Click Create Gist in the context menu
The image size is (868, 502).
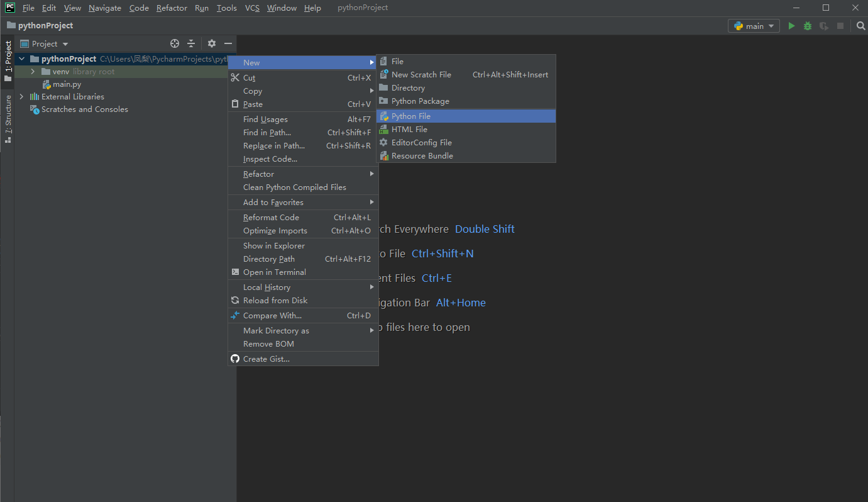pos(265,359)
